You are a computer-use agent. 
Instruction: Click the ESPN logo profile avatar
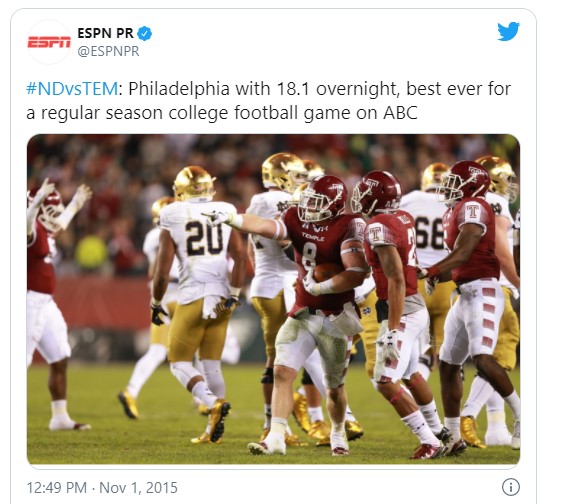(49, 42)
